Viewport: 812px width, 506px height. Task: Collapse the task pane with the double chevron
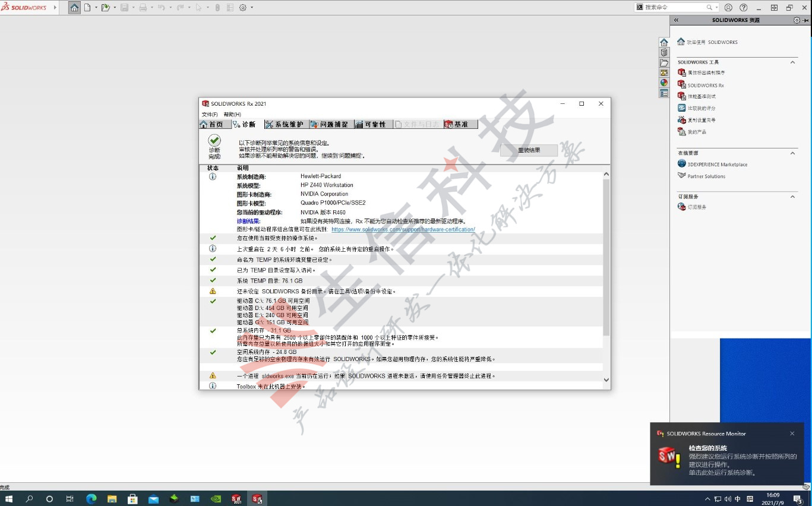coord(676,20)
